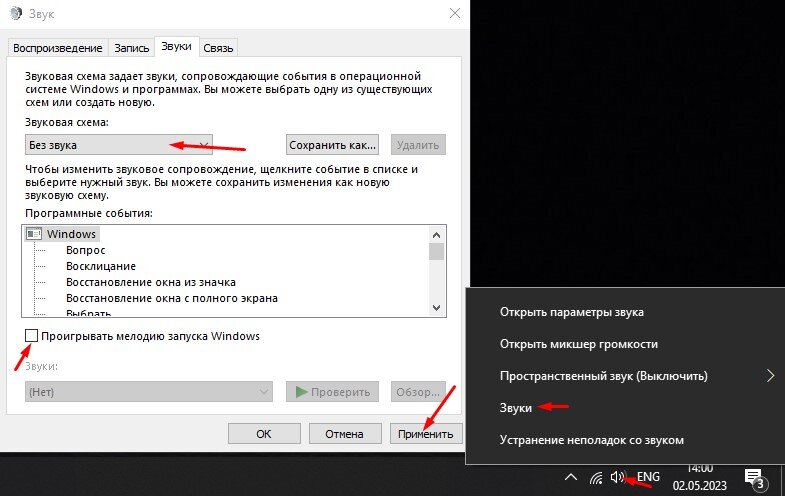The image size is (785, 496).
Task: Click the 'Удалить' button
Action: [418, 145]
